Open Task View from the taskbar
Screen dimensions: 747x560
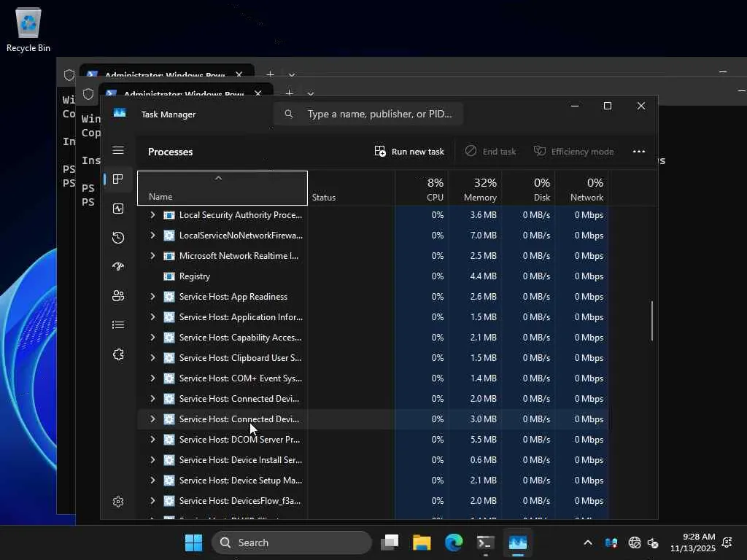click(x=390, y=542)
